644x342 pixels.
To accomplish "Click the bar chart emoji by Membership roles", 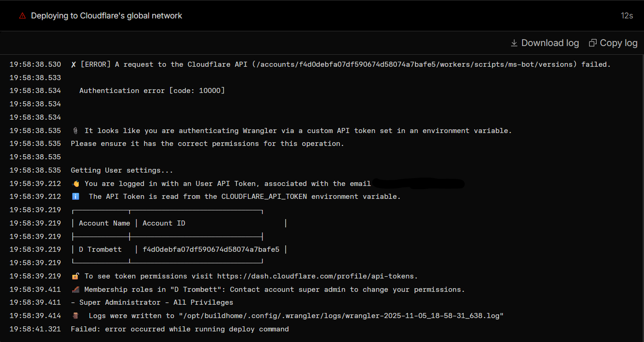I will (x=76, y=290).
